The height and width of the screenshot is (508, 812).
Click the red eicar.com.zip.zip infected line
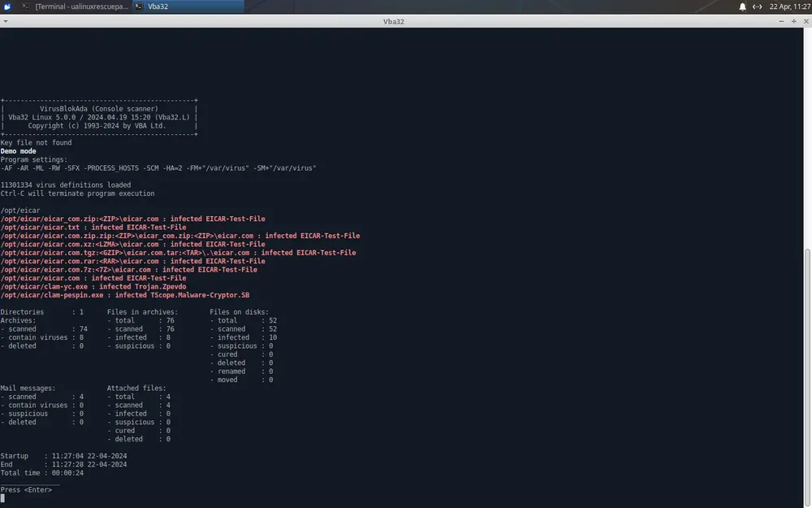tap(180, 236)
